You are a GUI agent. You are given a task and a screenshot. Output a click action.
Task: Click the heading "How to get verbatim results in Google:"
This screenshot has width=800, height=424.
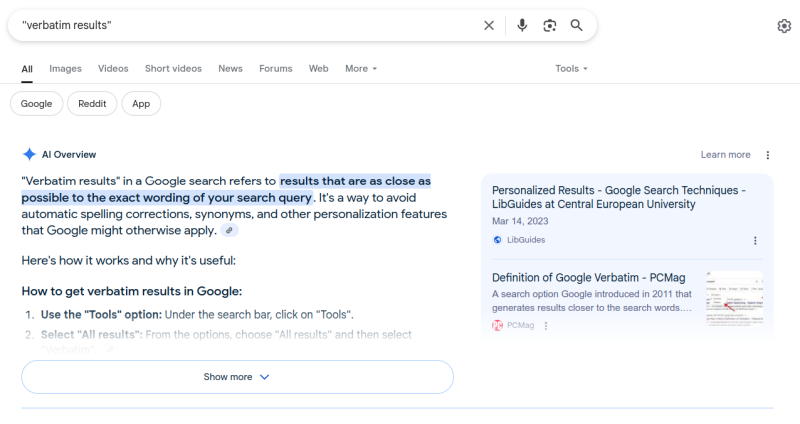(x=132, y=291)
